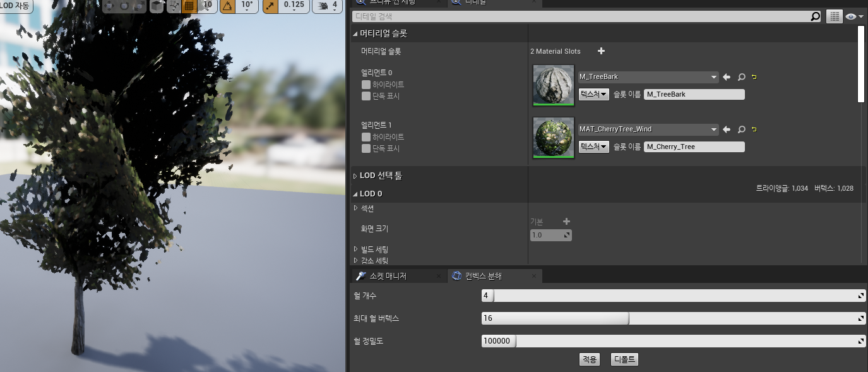Click the 트라이앵글: 1,034 text
Image resolution: width=868 pixels, height=372 pixels.
tap(782, 188)
